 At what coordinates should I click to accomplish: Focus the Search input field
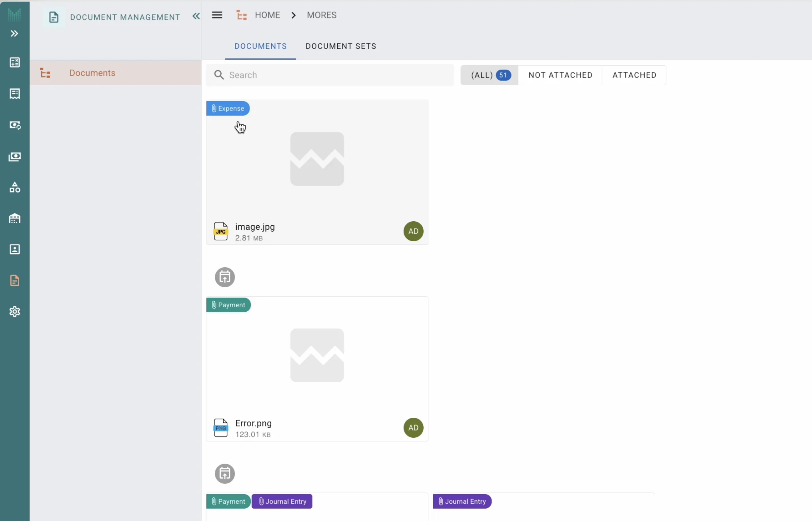(330, 75)
